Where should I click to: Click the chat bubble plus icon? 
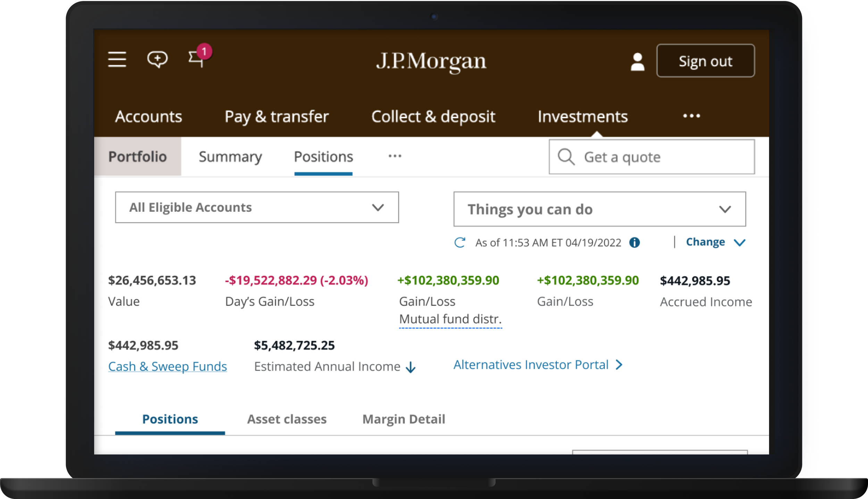157,59
